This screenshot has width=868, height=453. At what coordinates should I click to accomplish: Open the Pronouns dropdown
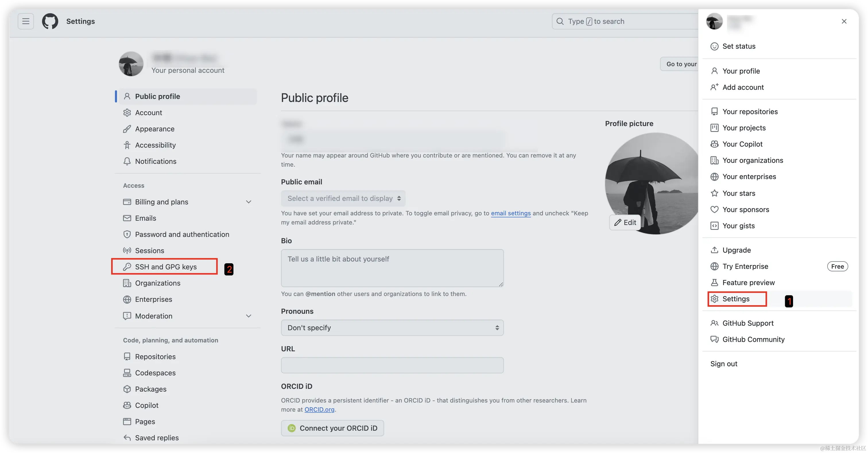click(392, 327)
